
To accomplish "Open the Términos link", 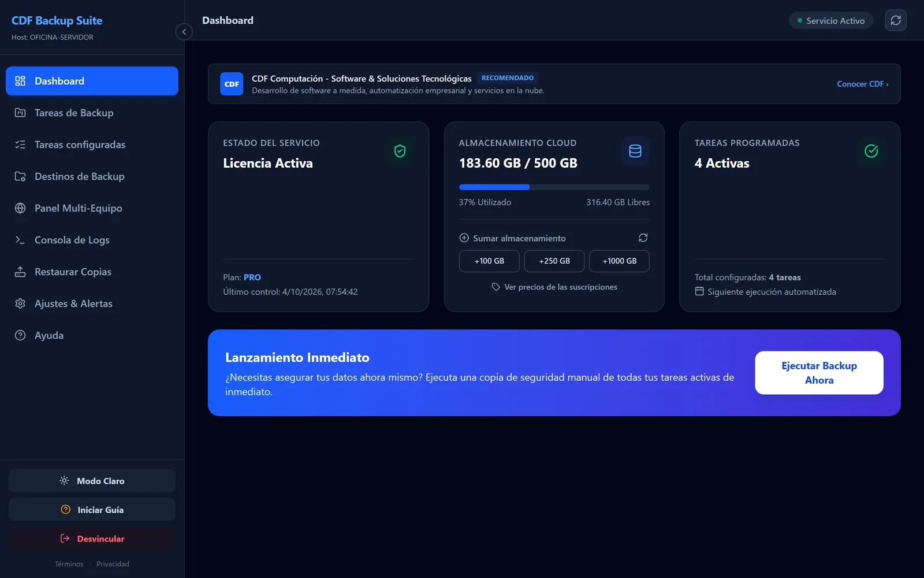I will pos(69,564).
